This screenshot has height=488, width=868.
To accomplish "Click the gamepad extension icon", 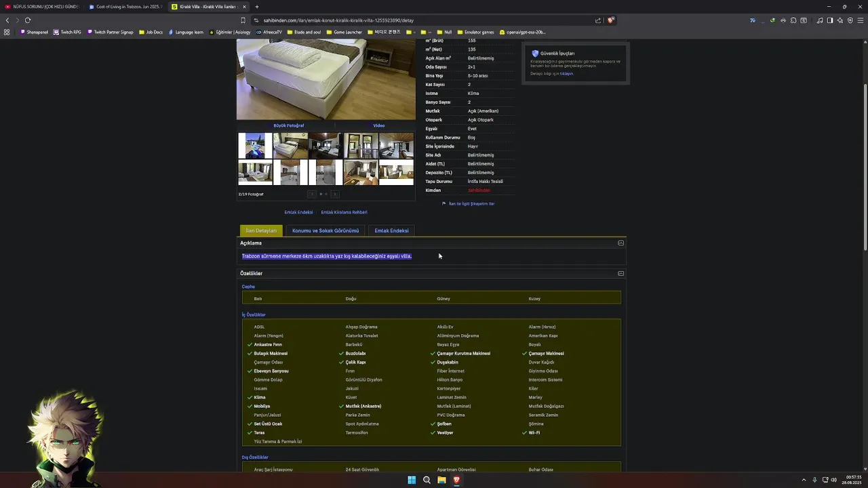I will [783, 20].
